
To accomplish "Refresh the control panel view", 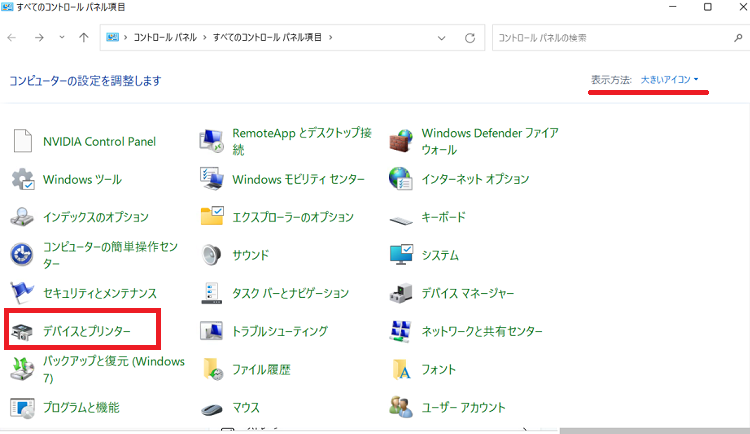I will [x=470, y=38].
